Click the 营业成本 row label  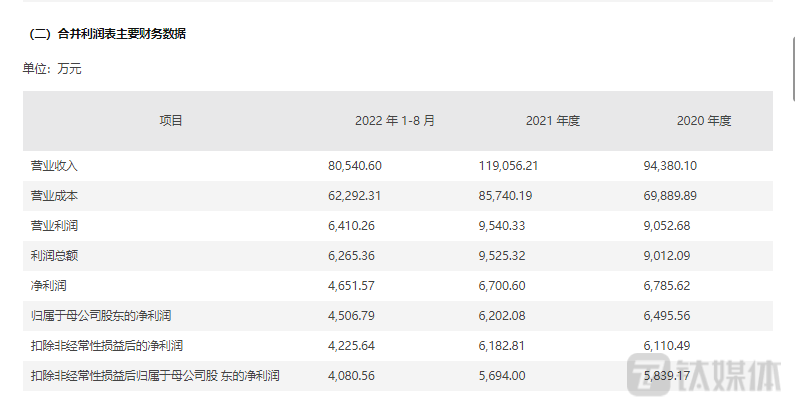tap(54, 195)
